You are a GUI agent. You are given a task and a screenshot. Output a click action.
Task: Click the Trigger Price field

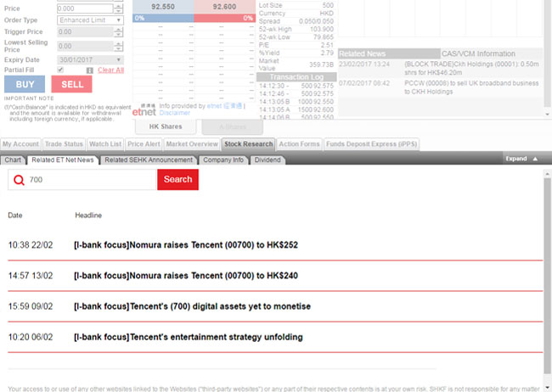pos(85,32)
